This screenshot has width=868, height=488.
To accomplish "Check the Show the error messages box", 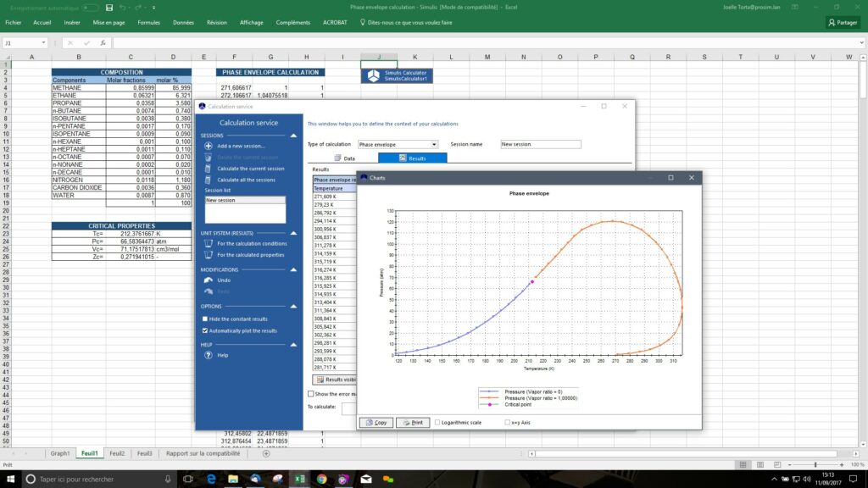I will point(310,394).
